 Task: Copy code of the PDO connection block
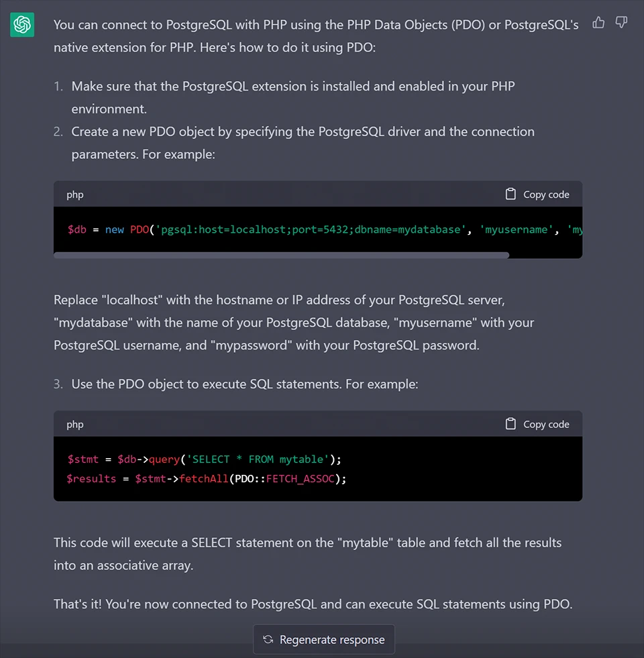(x=537, y=195)
